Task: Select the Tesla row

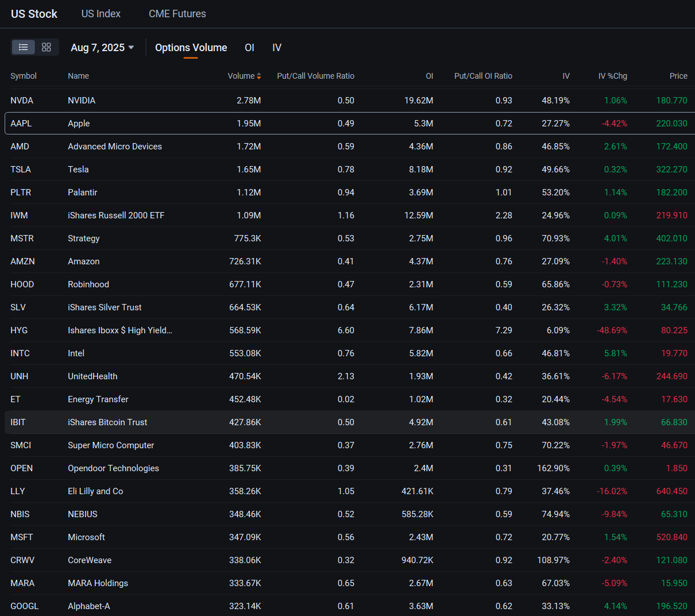Action: click(349, 170)
